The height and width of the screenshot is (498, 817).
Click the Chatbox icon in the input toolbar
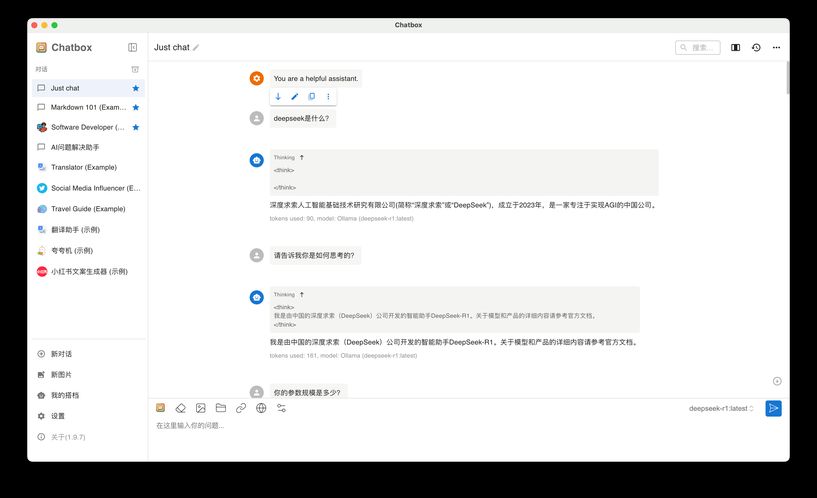click(160, 408)
